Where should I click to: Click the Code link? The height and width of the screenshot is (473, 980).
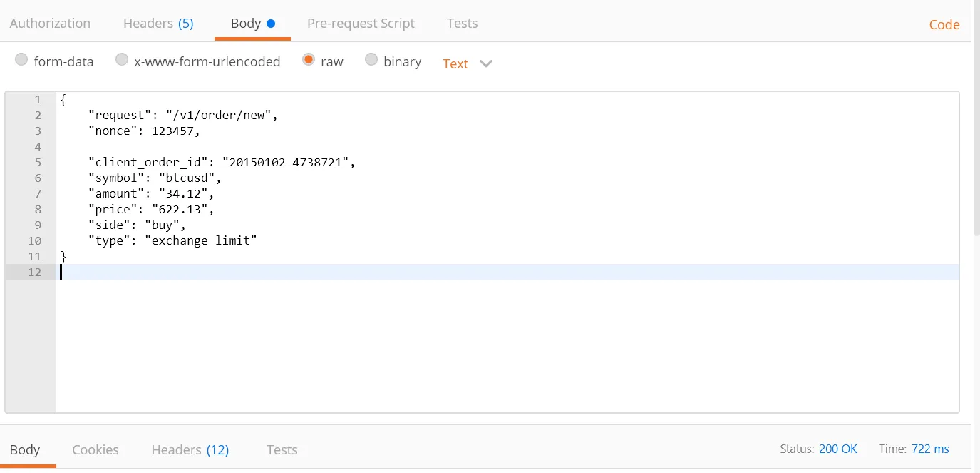(x=944, y=25)
